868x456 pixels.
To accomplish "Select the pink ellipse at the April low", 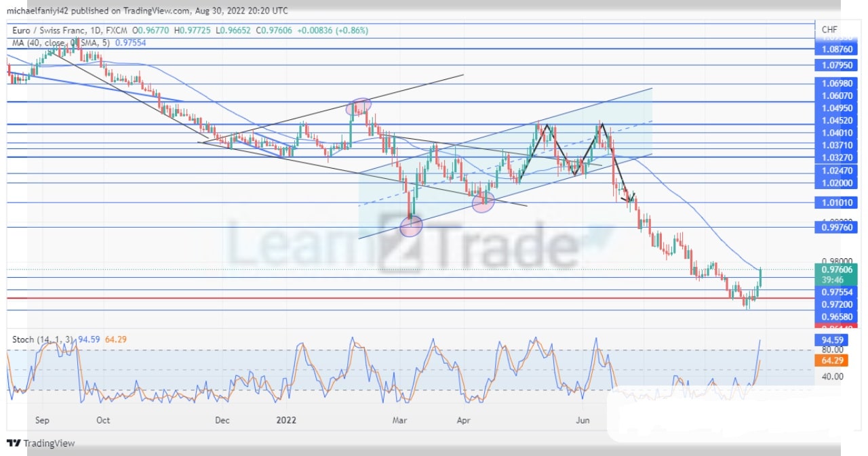I will [483, 202].
